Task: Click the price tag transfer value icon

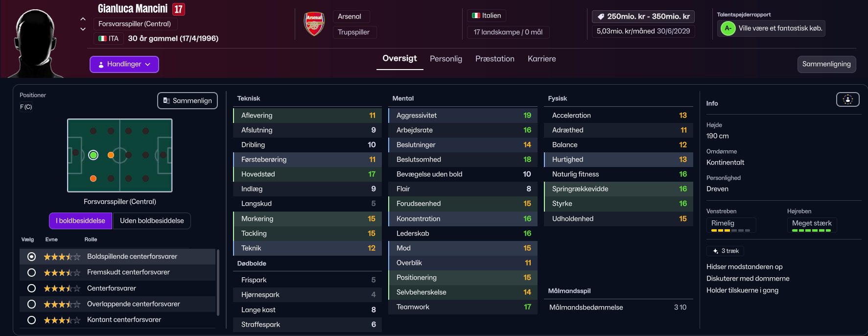Action: pyautogui.click(x=601, y=17)
